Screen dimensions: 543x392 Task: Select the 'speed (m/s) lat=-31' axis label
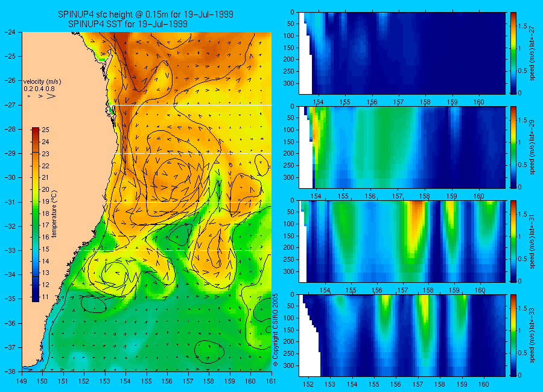(532, 241)
